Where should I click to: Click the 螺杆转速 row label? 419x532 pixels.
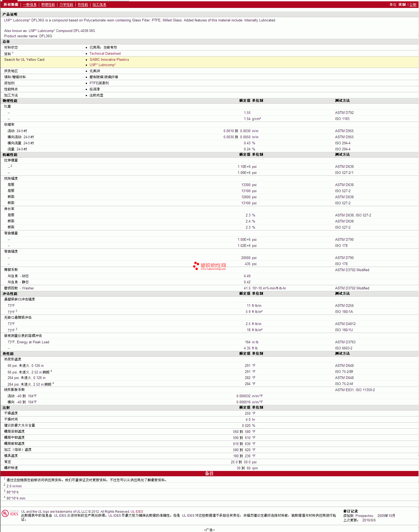pos(11,468)
